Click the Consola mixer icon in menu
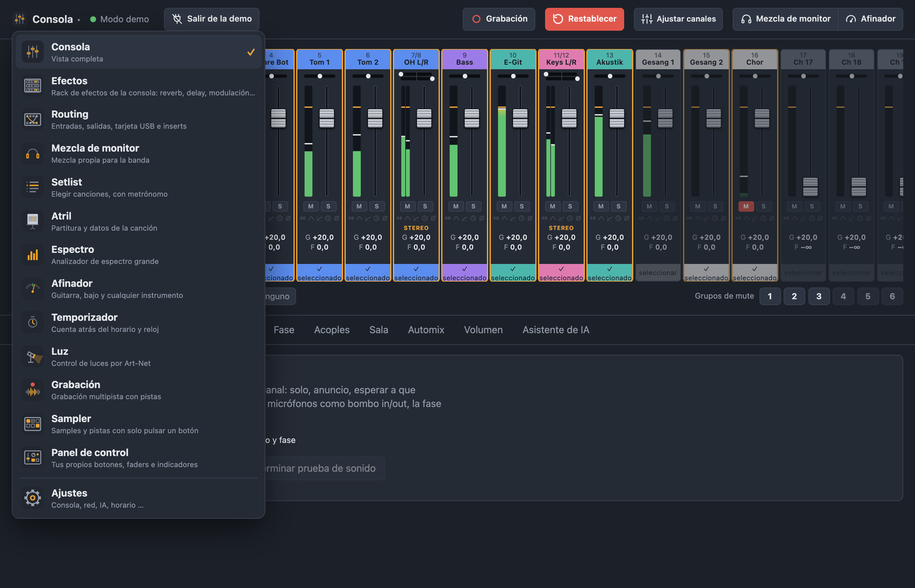Screen dimensions: 915x588 (x=33, y=52)
